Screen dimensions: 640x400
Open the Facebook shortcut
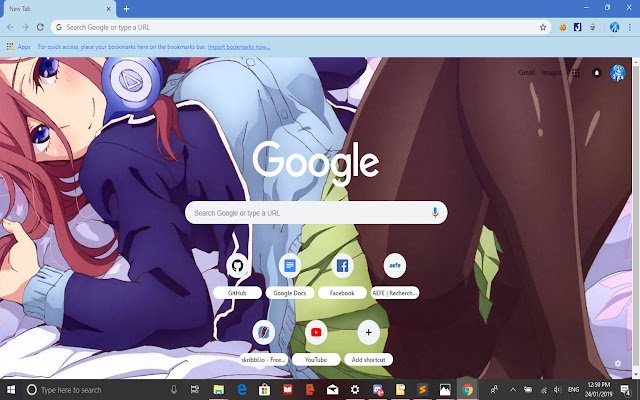tap(342, 276)
